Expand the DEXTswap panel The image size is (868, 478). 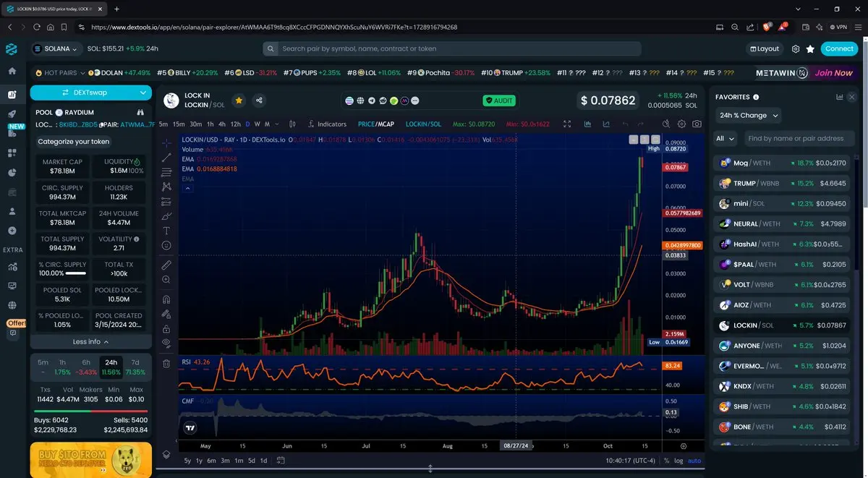tap(90, 93)
